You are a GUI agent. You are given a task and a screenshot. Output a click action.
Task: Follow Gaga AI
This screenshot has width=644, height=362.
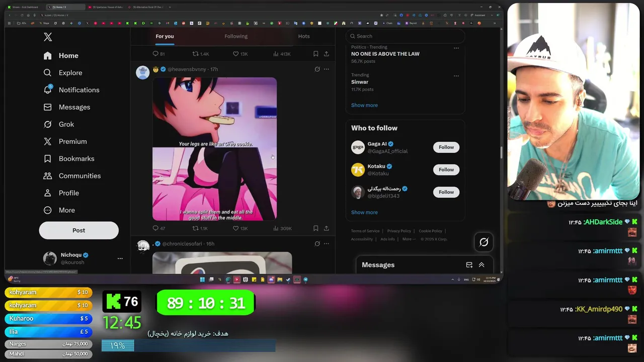pyautogui.click(x=446, y=147)
